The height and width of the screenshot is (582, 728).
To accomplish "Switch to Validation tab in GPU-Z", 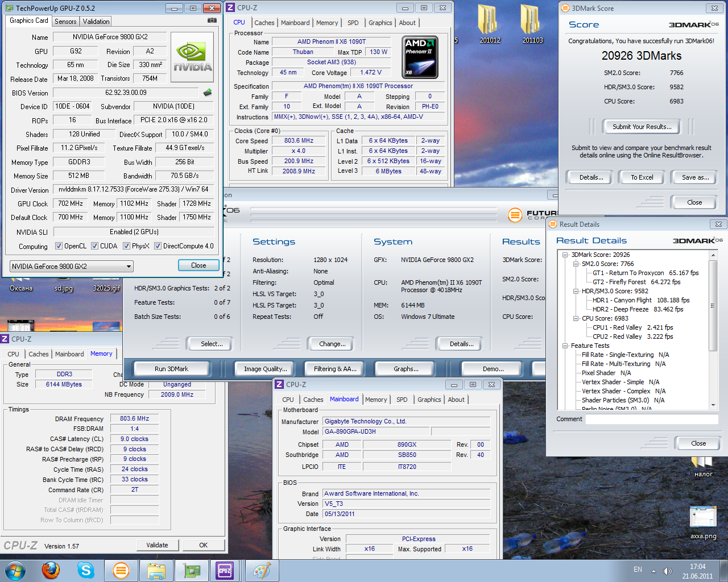I will click(x=96, y=22).
